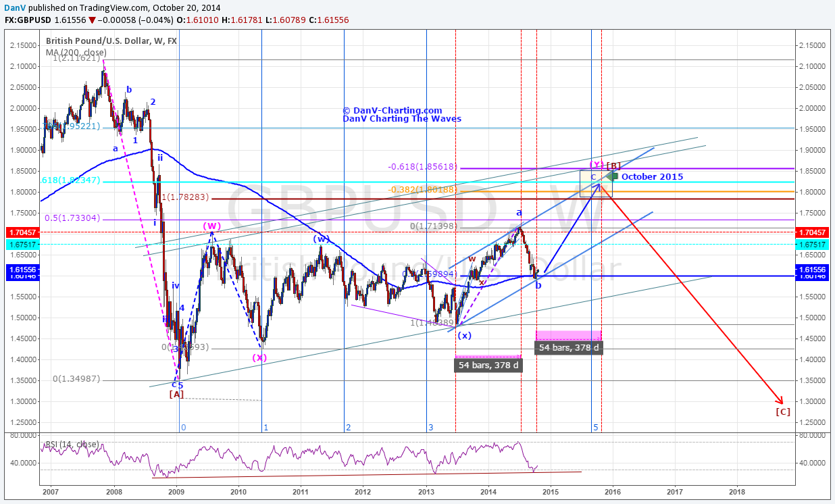
Task: Select the '1(1.78283)' Fibonacci level label
Action: coord(185,197)
